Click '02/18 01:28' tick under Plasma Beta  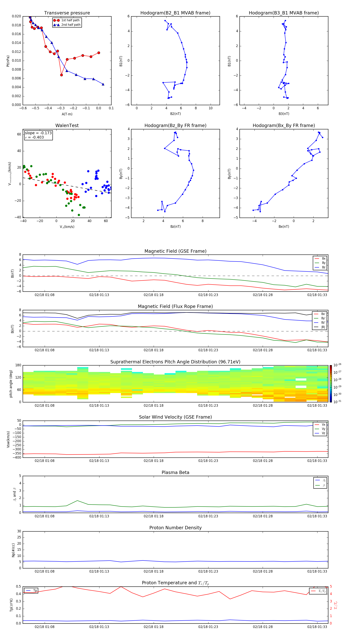[262, 516]
